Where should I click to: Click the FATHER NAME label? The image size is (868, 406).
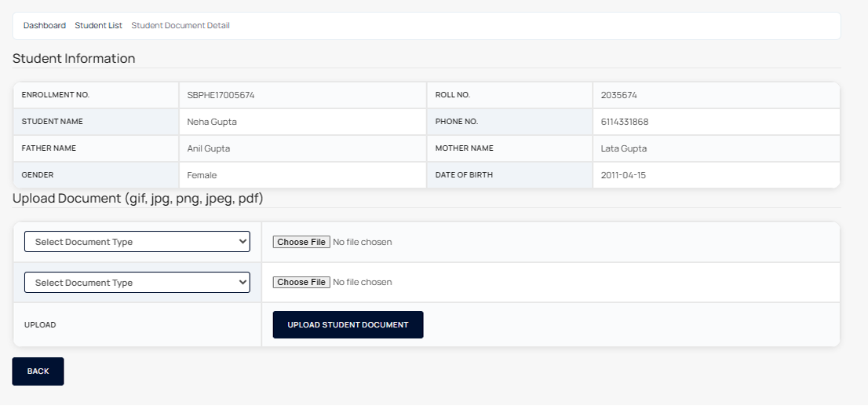[49, 148]
